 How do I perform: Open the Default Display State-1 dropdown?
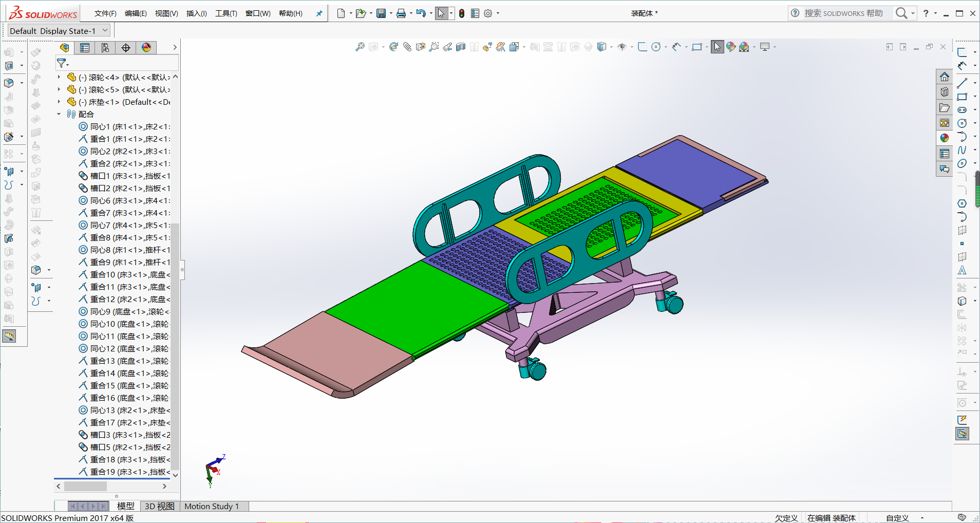pos(60,31)
